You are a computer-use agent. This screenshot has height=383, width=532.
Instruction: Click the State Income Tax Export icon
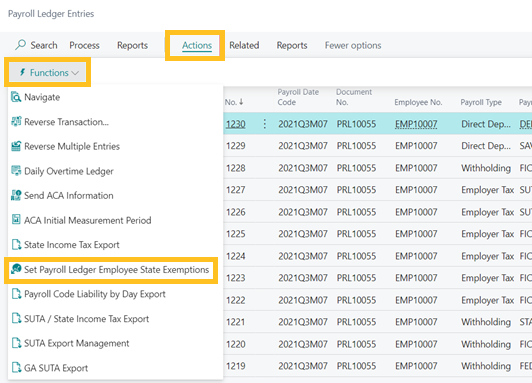coord(16,245)
